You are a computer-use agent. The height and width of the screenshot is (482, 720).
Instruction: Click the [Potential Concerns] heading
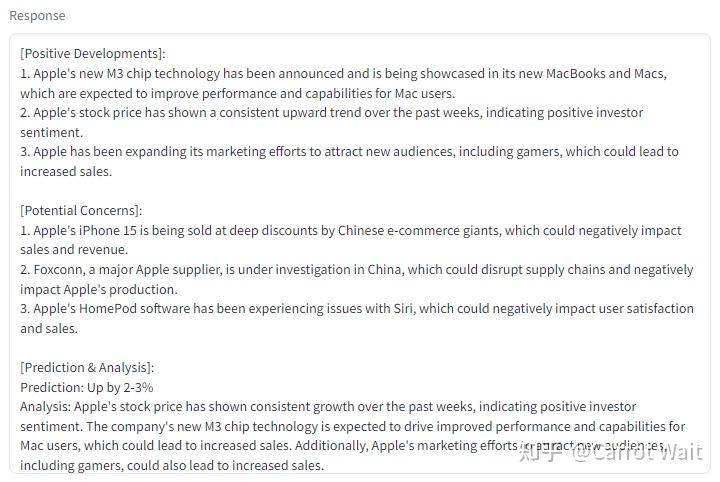[x=81, y=210]
